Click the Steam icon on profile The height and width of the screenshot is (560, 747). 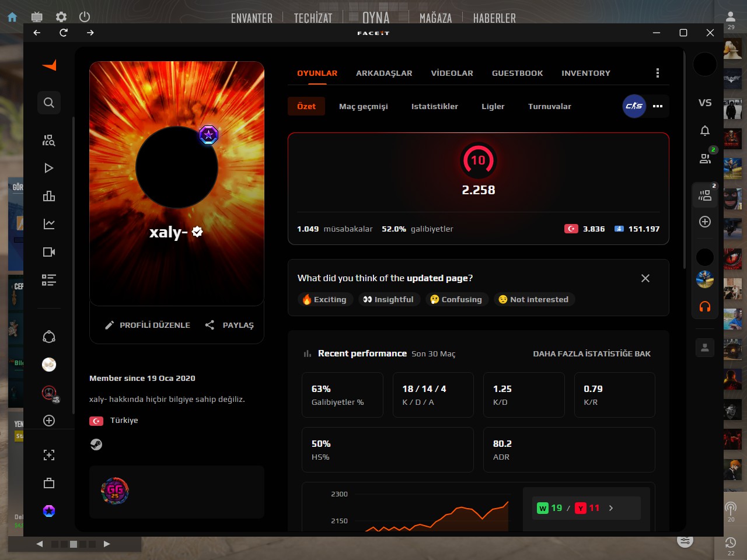(96, 444)
